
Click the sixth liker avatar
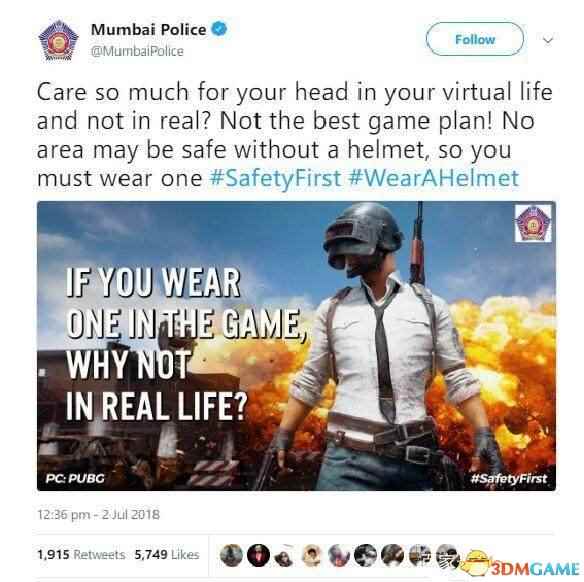[x=365, y=555]
